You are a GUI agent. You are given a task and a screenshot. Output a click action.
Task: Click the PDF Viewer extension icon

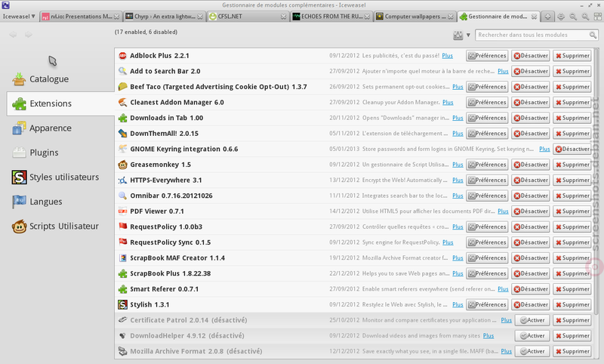tap(122, 211)
